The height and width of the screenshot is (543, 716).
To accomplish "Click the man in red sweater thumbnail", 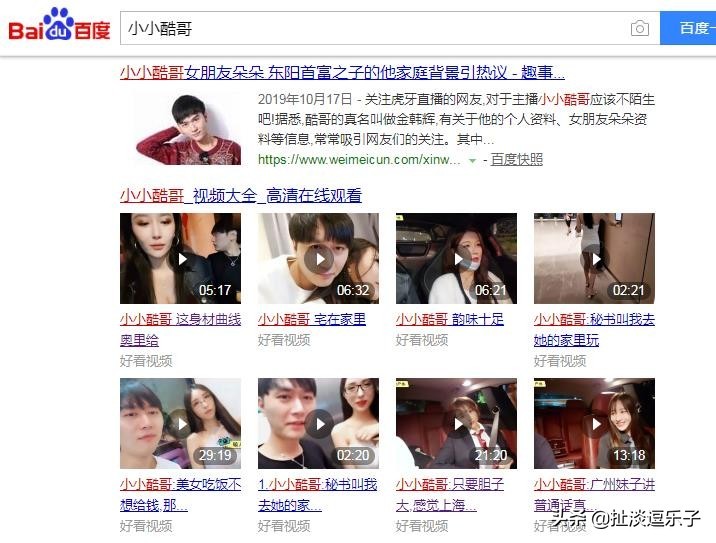I will [x=189, y=128].
